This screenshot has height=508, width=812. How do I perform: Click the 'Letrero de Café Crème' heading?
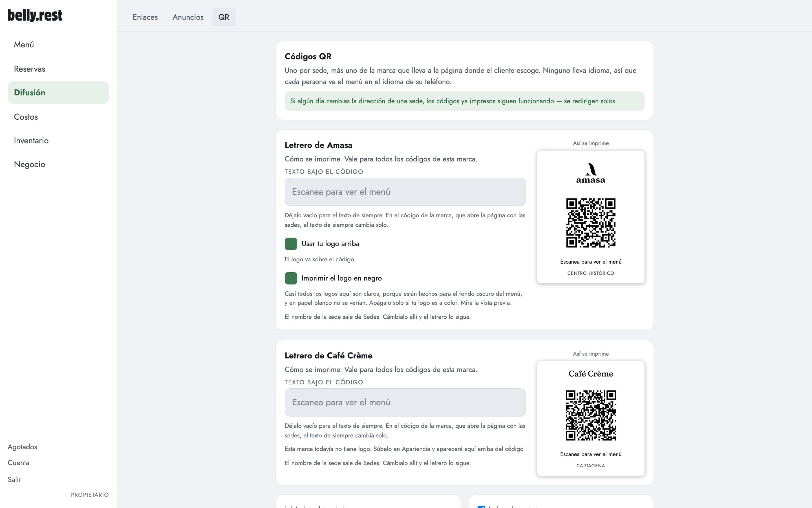(x=328, y=356)
